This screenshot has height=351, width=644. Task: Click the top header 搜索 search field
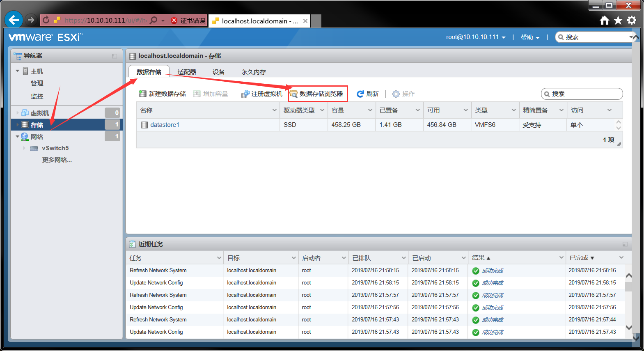595,37
